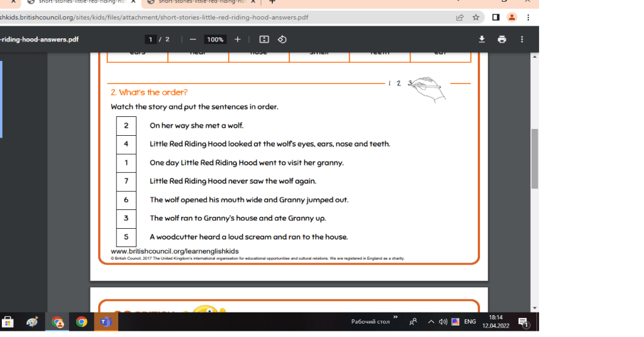Open the Chrome profile avatar
The height and width of the screenshot is (337, 644).
click(x=512, y=17)
